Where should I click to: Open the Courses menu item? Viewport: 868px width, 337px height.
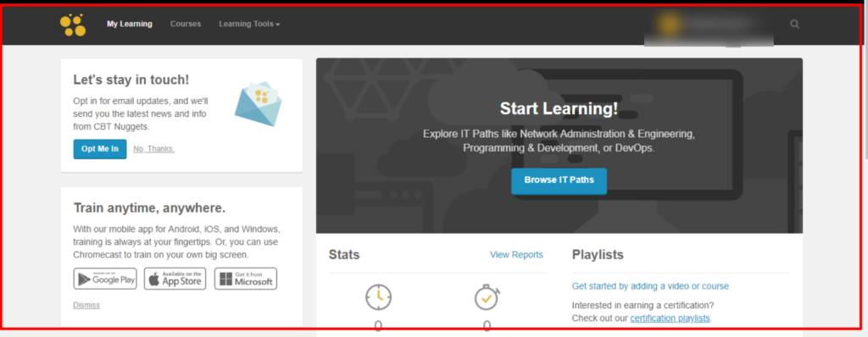coord(186,25)
